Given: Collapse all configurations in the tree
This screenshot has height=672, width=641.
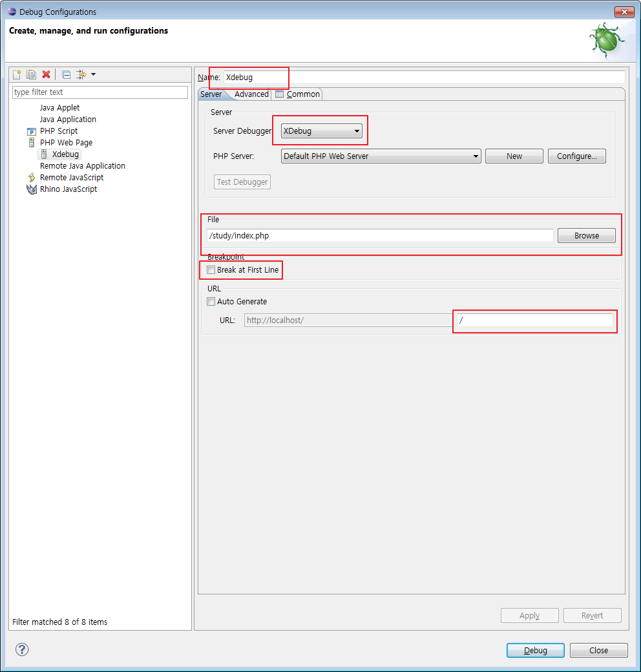Looking at the screenshot, I should (66, 75).
